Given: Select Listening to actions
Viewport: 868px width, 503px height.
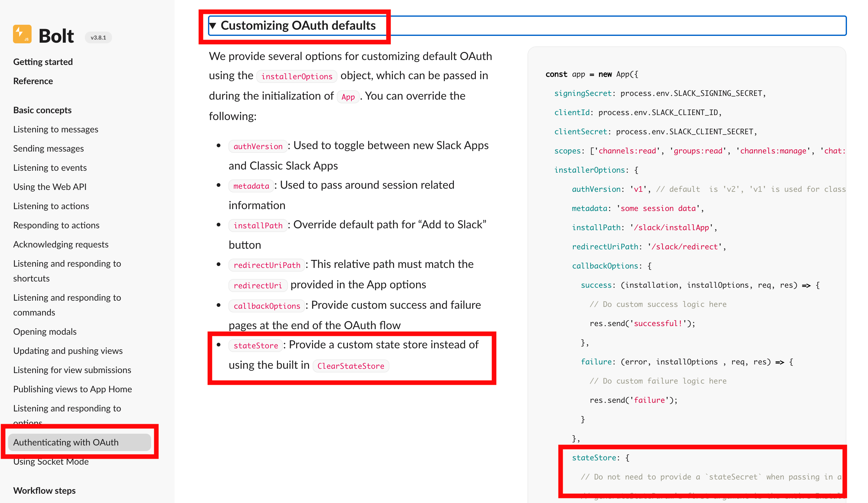Looking at the screenshot, I should [x=51, y=206].
